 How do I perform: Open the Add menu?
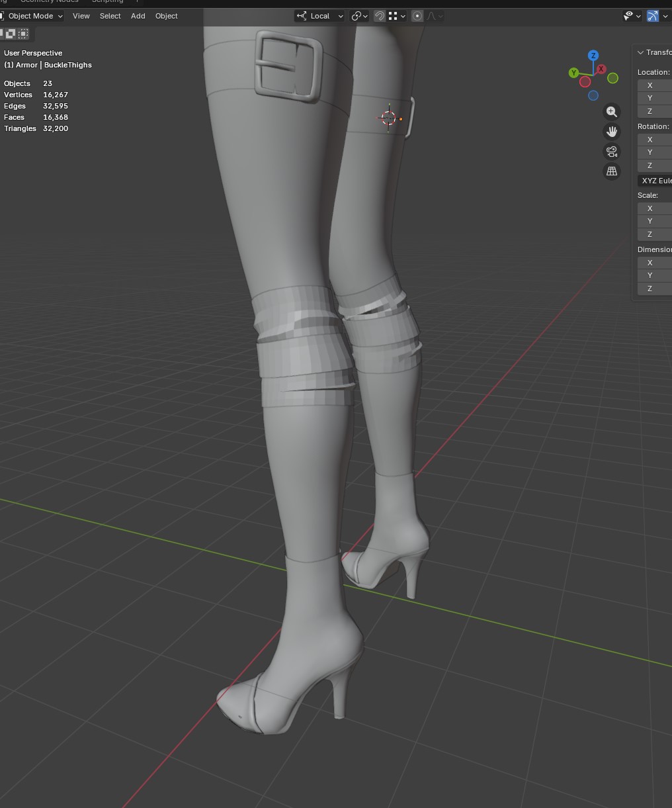pyautogui.click(x=138, y=16)
